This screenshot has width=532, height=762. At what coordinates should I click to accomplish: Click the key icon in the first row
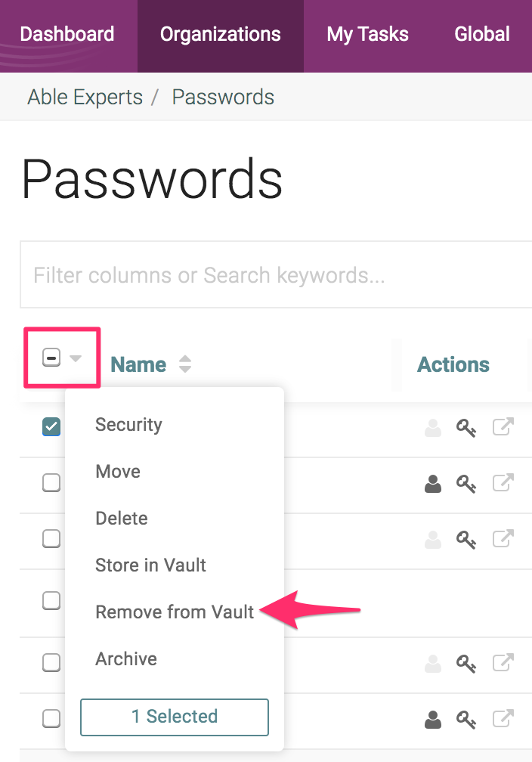coord(466,427)
